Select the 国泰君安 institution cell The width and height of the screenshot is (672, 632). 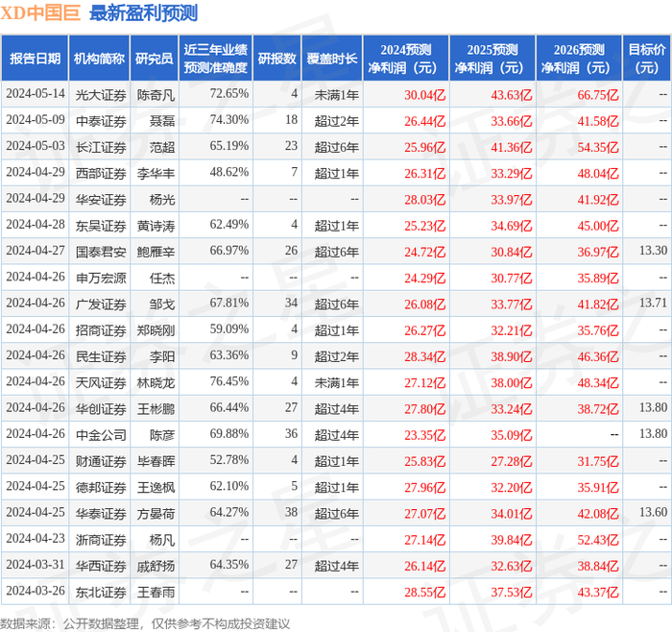(x=101, y=252)
